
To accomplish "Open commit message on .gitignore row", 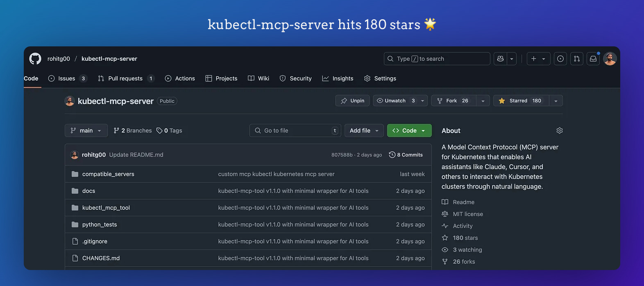I will click(293, 241).
